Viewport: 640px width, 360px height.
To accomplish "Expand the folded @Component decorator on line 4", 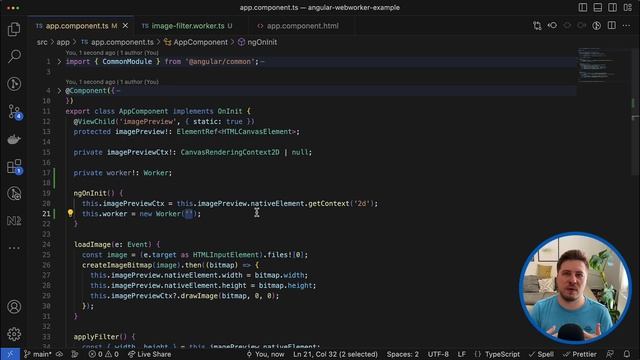I will [59, 91].
